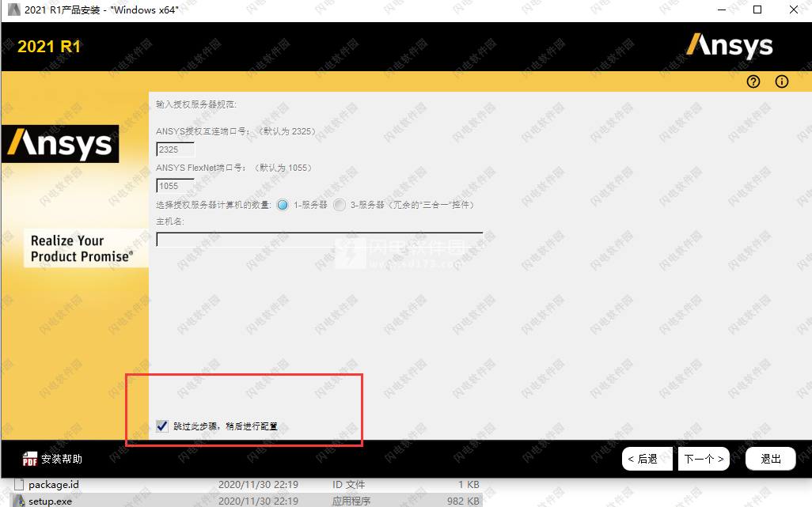Click the setup.exe file icon
812x507 pixels.
19,501
